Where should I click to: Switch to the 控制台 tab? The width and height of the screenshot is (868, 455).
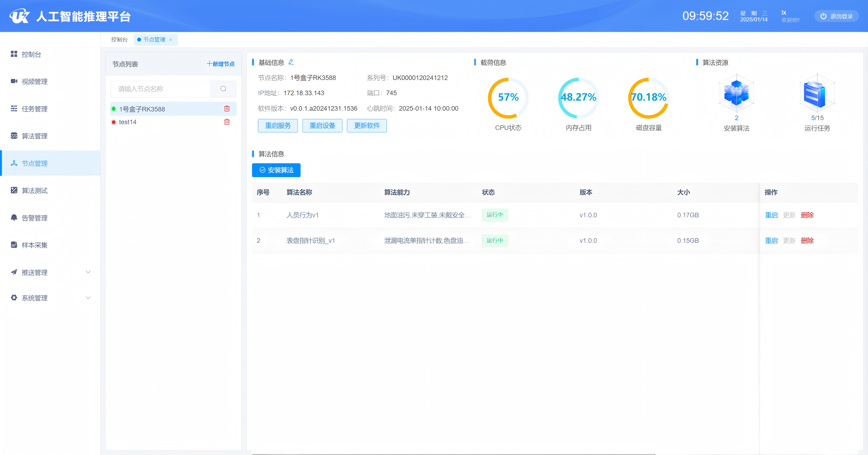click(119, 40)
